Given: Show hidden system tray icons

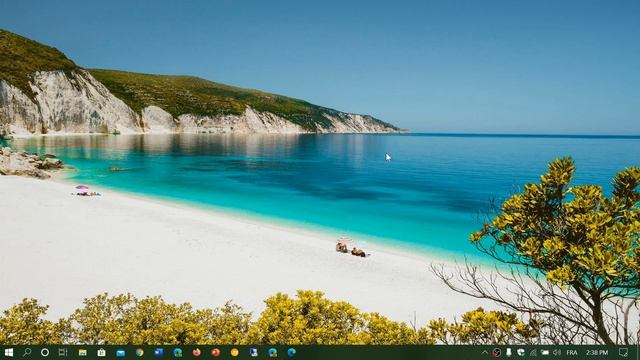Looking at the screenshot, I should 484,352.
